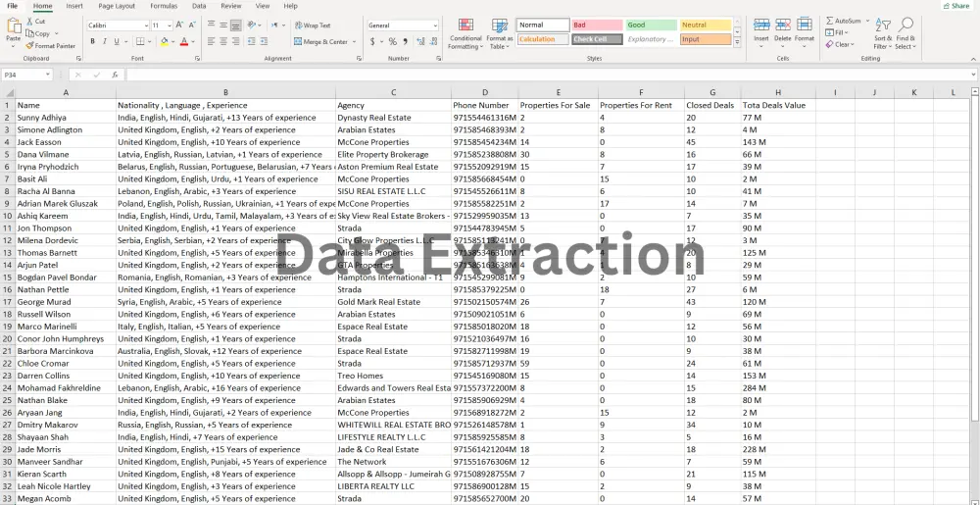The image size is (980, 505).
Task: Click the Share button
Action: tap(955, 6)
